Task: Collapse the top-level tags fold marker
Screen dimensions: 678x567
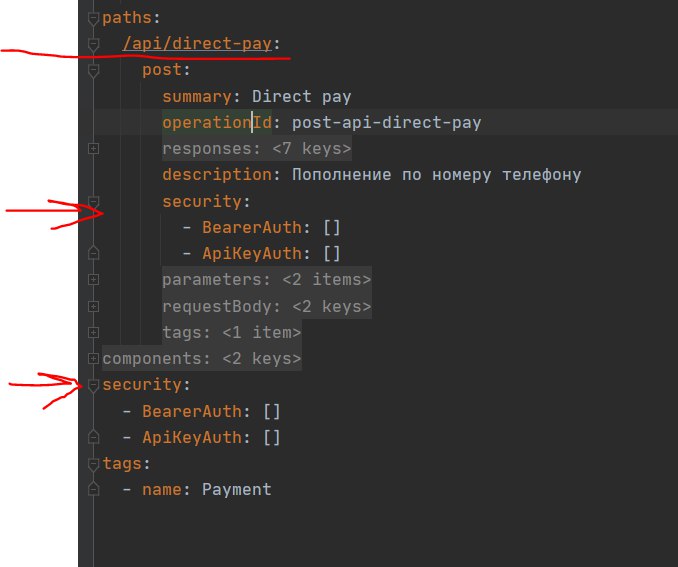Action: point(93,464)
